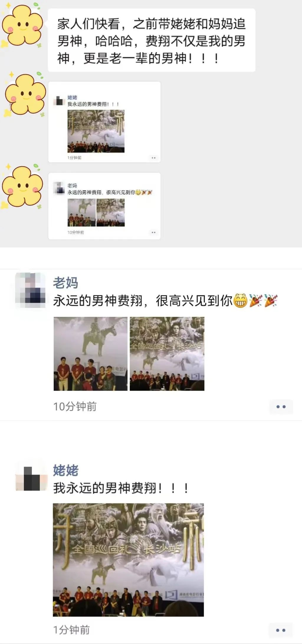
Task: Open the chat image showing 姥姥's moments post
Action: click(x=104, y=122)
